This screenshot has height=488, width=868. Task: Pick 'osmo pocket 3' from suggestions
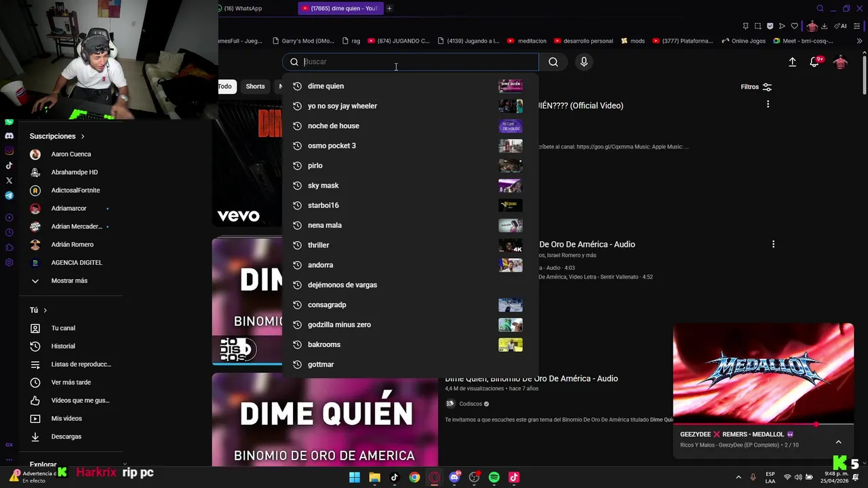[x=410, y=146]
